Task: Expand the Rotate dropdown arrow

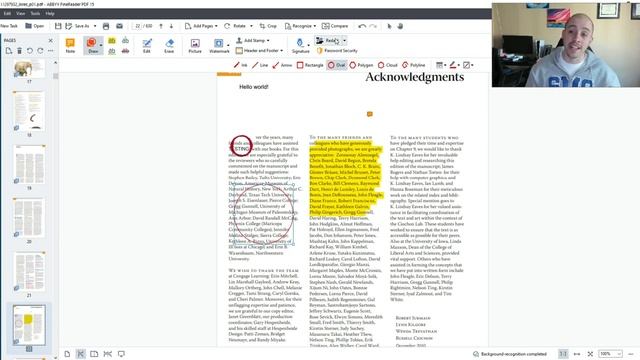Action: (251, 26)
